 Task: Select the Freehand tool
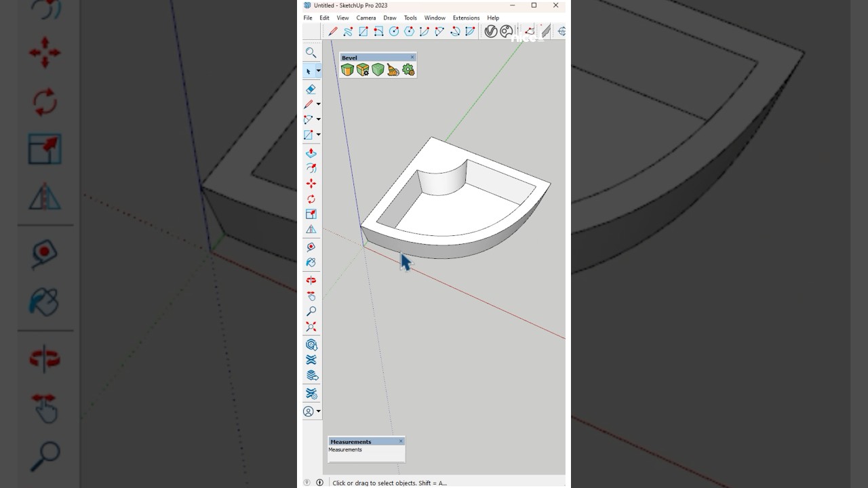click(348, 31)
